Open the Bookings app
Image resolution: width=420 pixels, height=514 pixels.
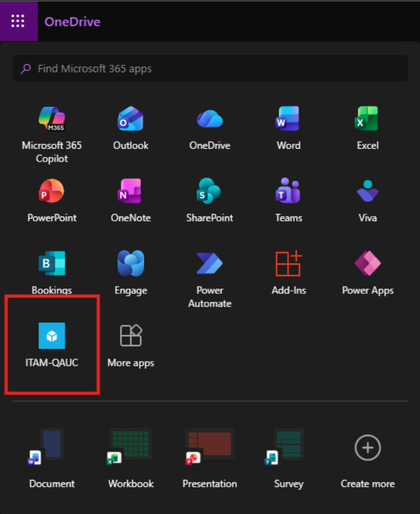(52, 265)
